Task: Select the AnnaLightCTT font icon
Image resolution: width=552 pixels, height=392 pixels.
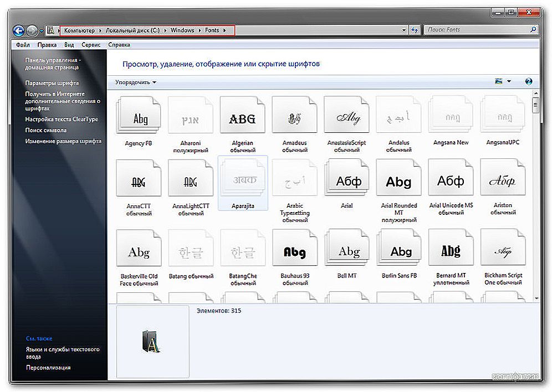Action: 191,179
